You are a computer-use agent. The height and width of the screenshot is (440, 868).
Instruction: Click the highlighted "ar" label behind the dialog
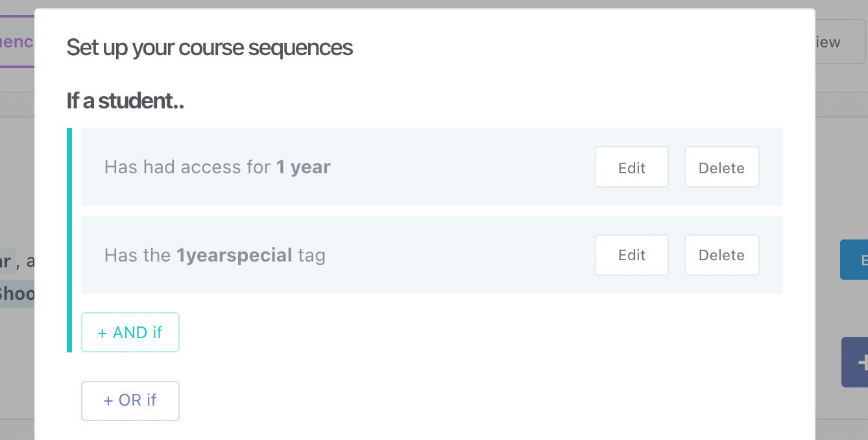(x=6, y=262)
